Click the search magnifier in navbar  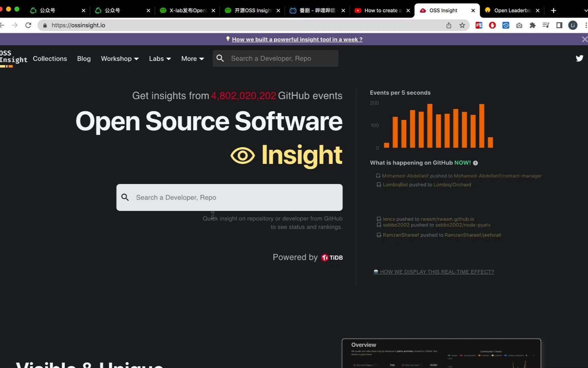click(x=220, y=58)
